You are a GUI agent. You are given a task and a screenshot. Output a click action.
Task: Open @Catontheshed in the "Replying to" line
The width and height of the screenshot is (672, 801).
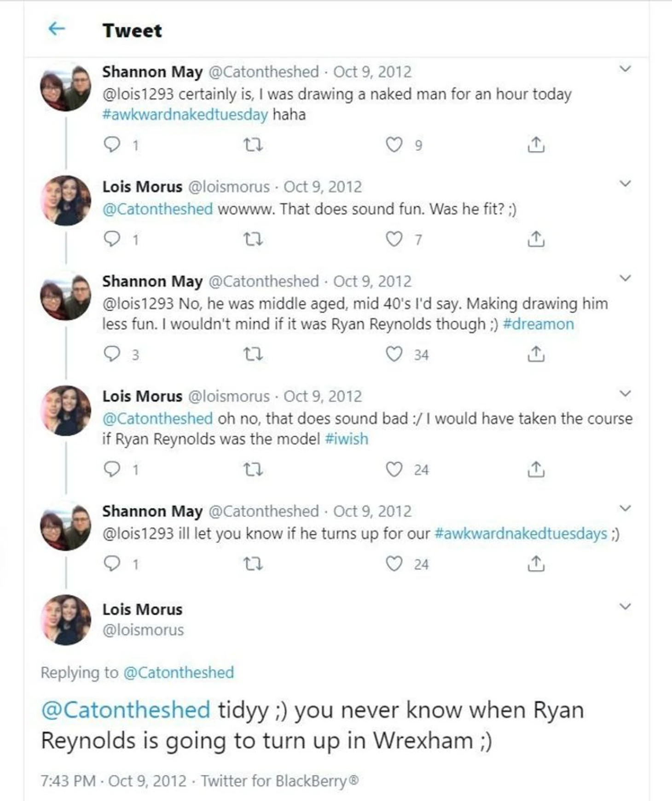(179, 673)
